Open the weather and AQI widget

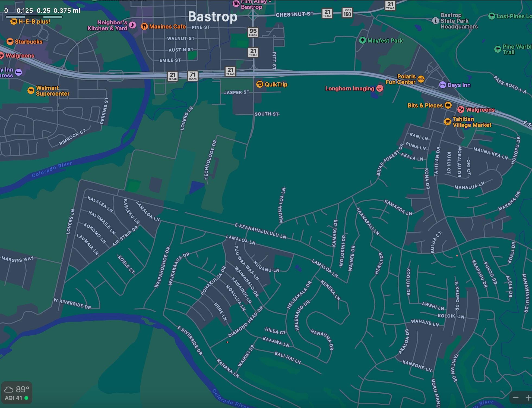17,393
